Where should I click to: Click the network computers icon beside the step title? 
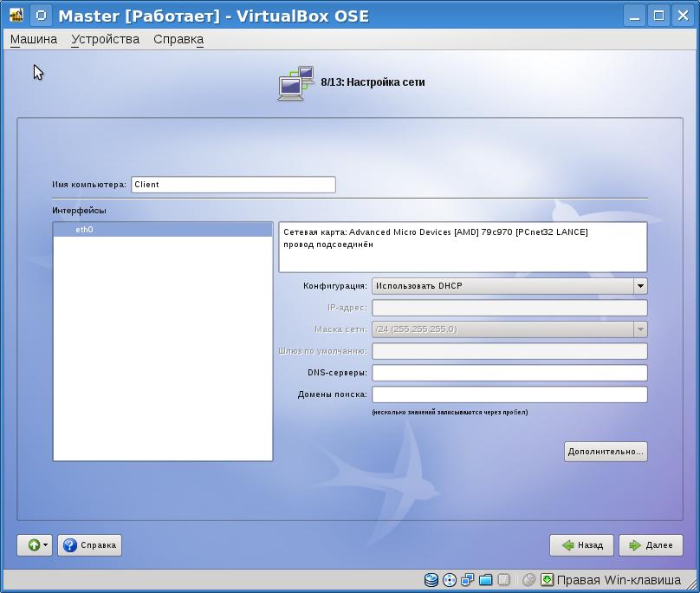click(295, 83)
